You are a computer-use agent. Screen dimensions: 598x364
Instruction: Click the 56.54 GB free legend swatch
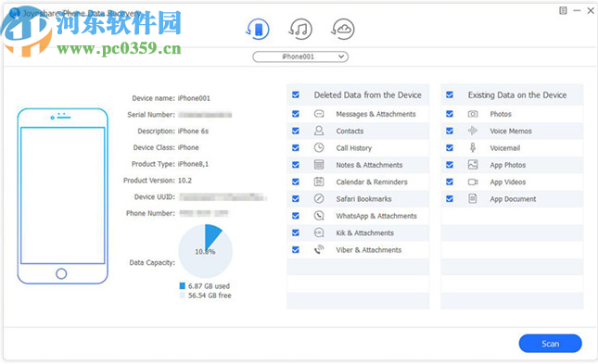pos(183,295)
